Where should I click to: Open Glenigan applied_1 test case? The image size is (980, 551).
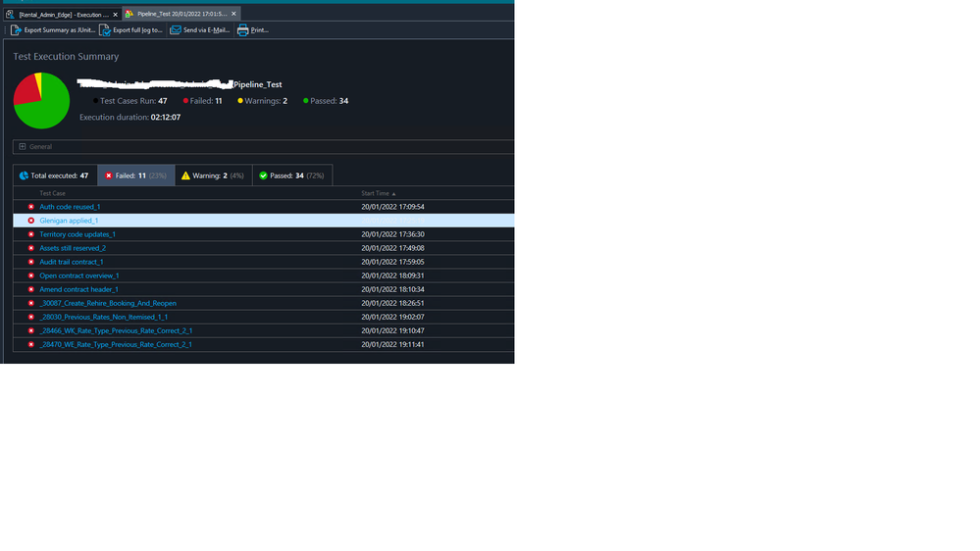[69, 221]
